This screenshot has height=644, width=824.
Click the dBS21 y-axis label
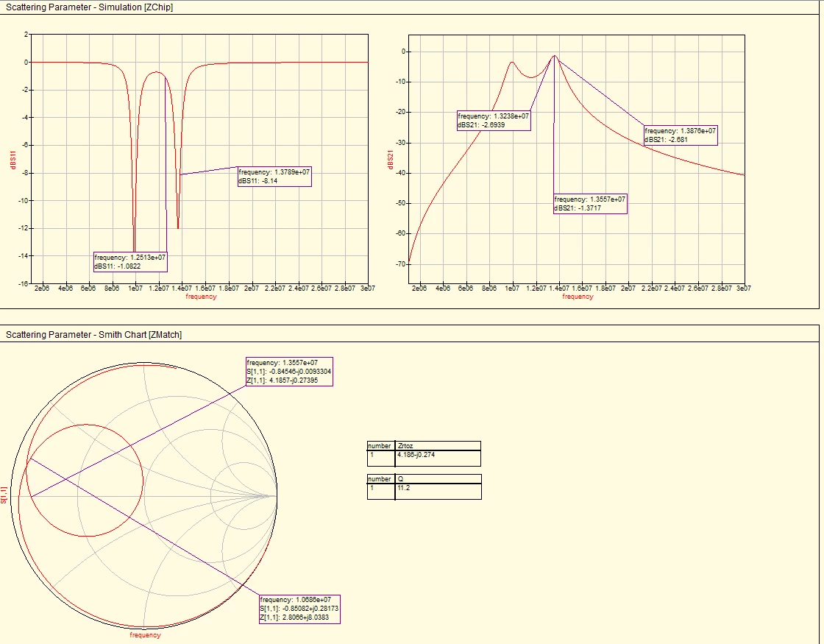[391, 160]
